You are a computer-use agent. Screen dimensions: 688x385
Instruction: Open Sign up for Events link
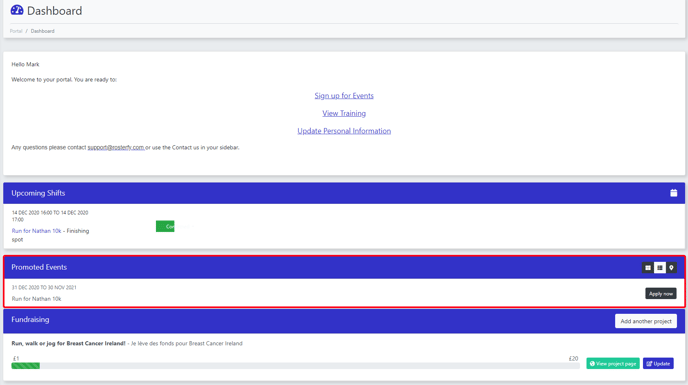344,96
